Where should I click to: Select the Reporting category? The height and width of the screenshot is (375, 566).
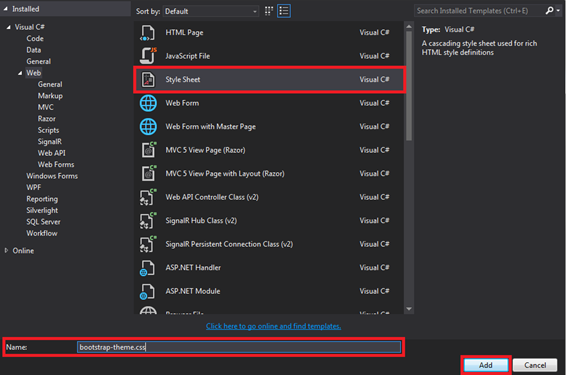pos(42,199)
